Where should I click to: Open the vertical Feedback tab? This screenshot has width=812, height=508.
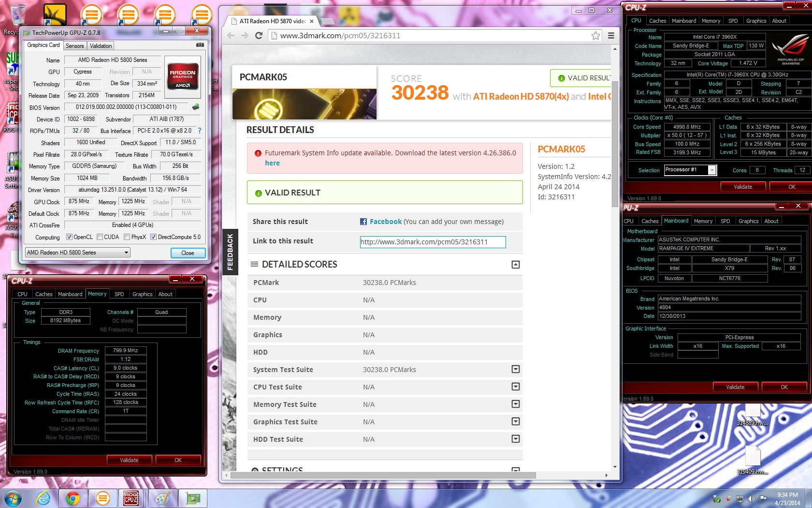[230, 252]
